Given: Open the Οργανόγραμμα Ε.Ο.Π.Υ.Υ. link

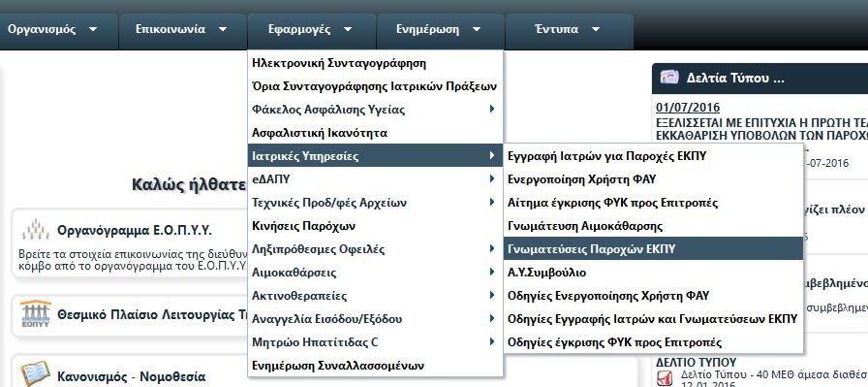Looking at the screenshot, I should [x=135, y=231].
